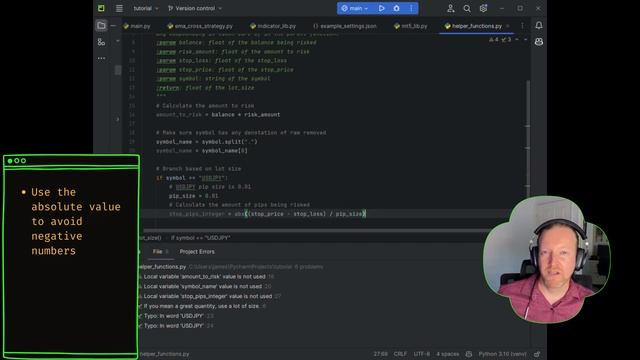Image resolution: width=640 pixels, height=360 pixels.
Task: Open editor tabs options menu
Action: [522, 26]
